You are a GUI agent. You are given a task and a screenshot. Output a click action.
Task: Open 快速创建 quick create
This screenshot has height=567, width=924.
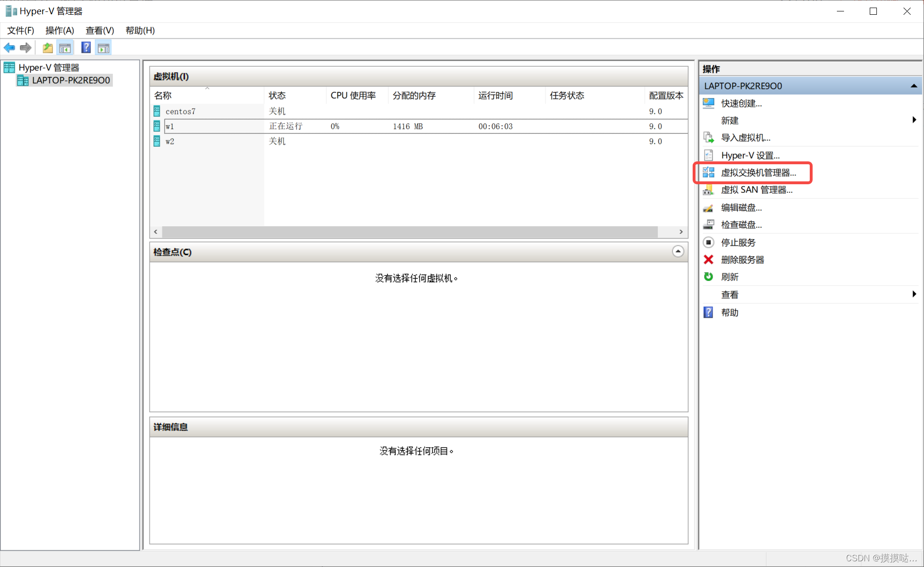pos(741,103)
